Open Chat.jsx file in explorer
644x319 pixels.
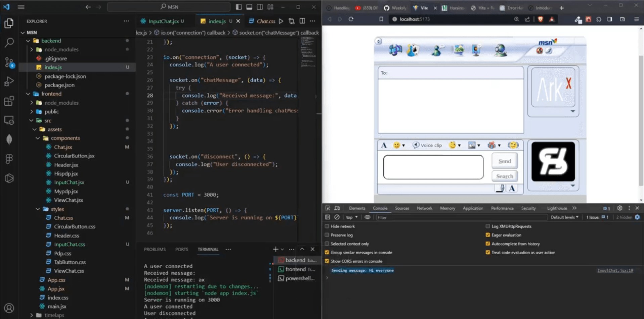tap(63, 147)
